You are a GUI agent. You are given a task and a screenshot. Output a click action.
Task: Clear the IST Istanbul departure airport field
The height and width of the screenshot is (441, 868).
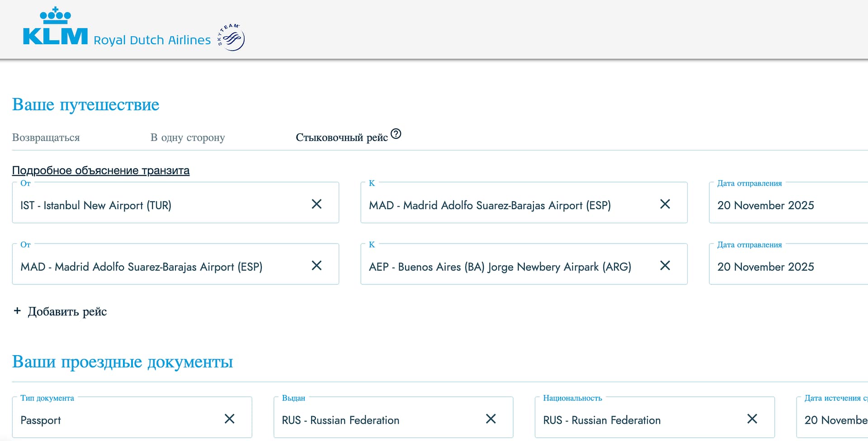click(316, 204)
